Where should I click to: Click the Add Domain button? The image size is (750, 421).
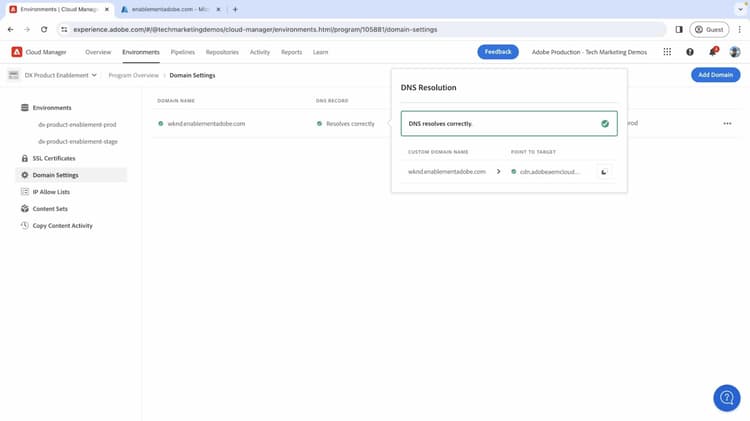(x=716, y=75)
